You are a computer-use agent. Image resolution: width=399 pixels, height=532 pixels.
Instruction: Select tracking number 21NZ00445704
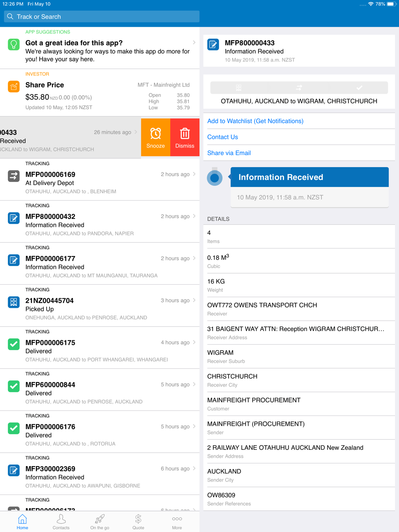coord(49,301)
